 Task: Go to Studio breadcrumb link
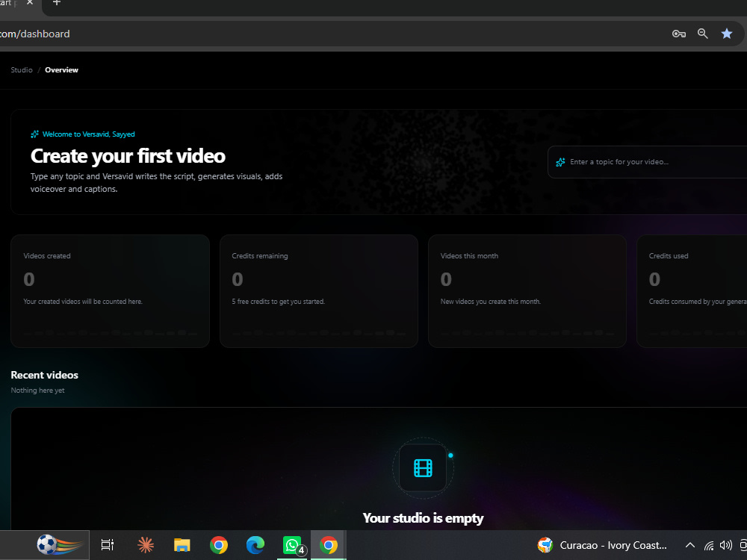click(x=22, y=70)
